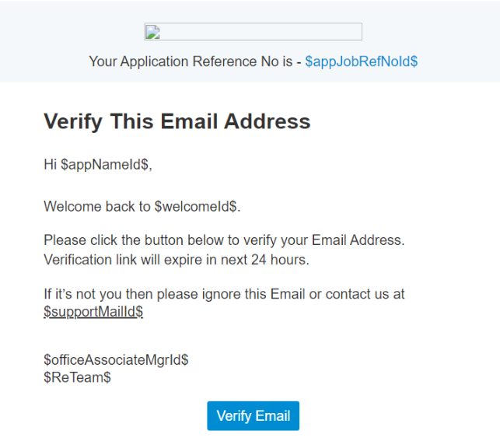The image size is (500, 448).
Task: Select the $appNameId$ placeholder in greeting
Action: [105, 165]
